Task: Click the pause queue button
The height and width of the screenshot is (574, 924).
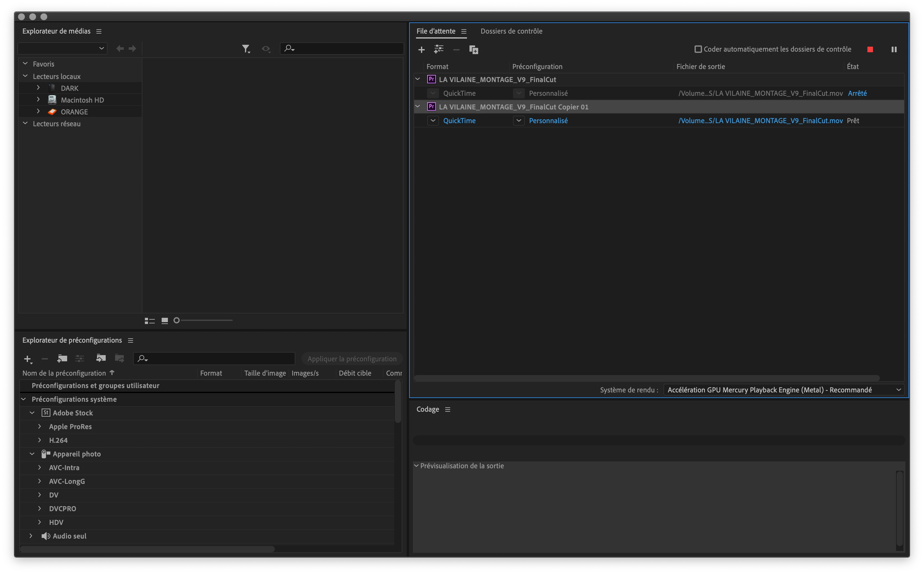Action: click(894, 49)
